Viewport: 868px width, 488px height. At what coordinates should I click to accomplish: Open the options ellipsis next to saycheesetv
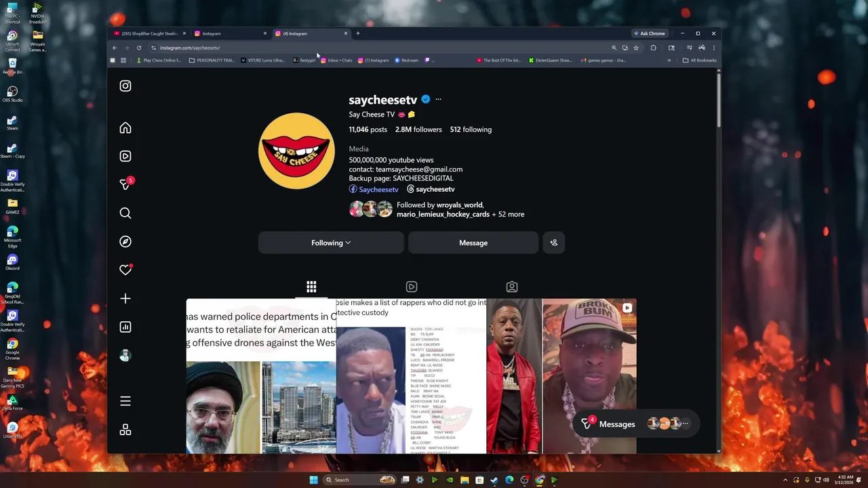click(438, 100)
